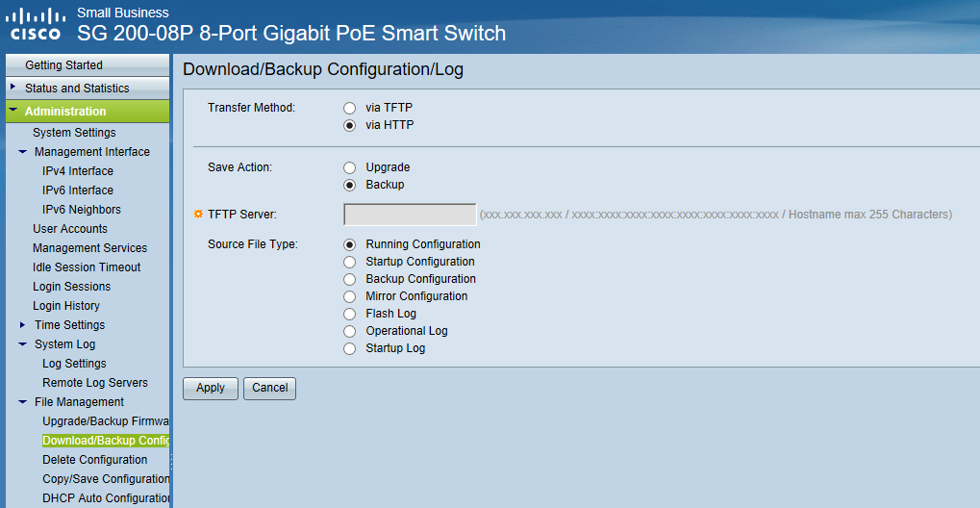Select Flash Log source file type
The image size is (980, 508).
click(x=349, y=314)
